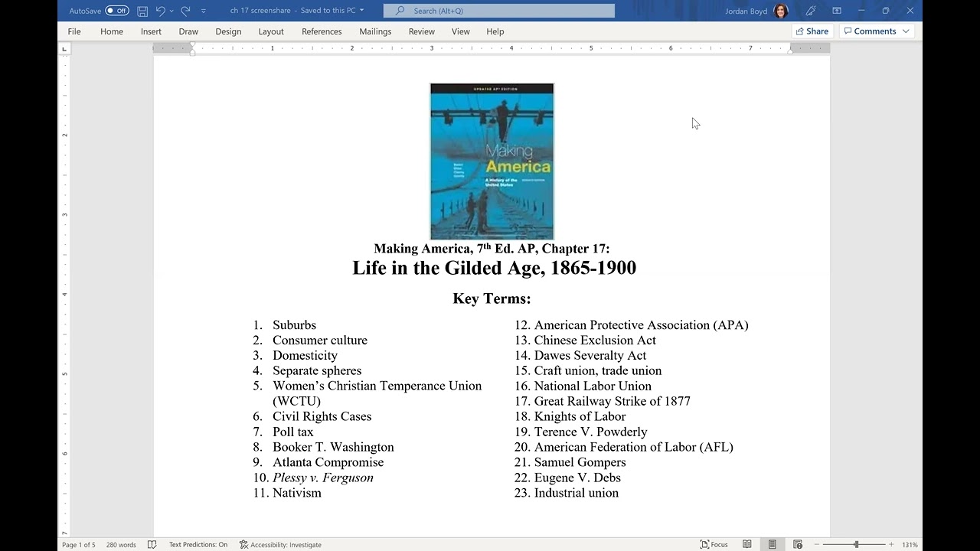
Task: Click the zoom slider handle
Action: tap(856, 545)
